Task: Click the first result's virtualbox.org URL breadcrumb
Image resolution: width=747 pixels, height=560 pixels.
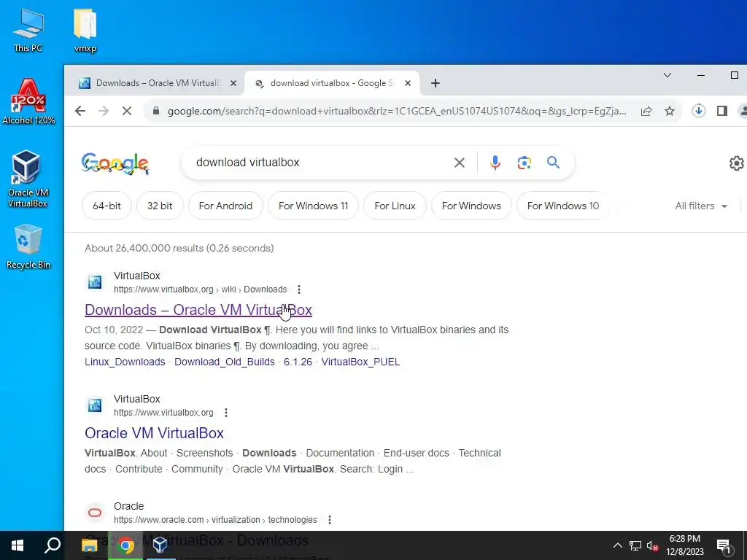Action: (200, 289)
